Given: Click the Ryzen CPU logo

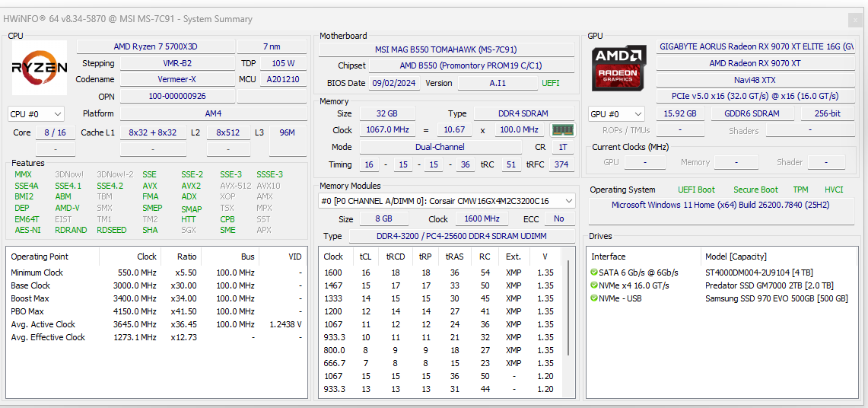Looking at the screenshot, I should [40, 68].
